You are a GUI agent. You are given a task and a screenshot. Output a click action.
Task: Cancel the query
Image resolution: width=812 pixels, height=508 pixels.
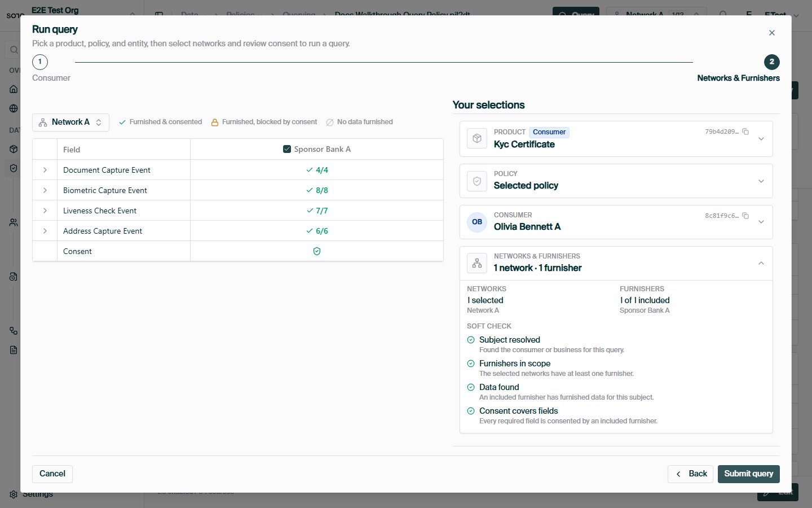[x=52, y=474]
